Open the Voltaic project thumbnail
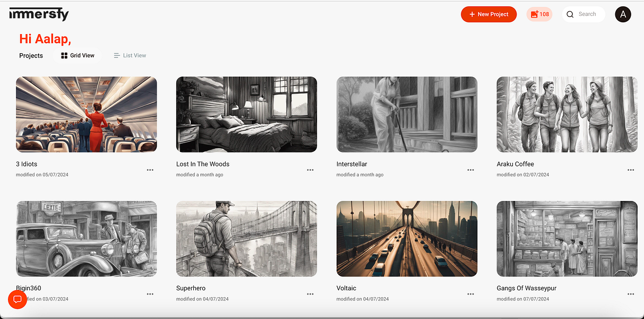Screen dimensions: 644x319 pos(407,239)
